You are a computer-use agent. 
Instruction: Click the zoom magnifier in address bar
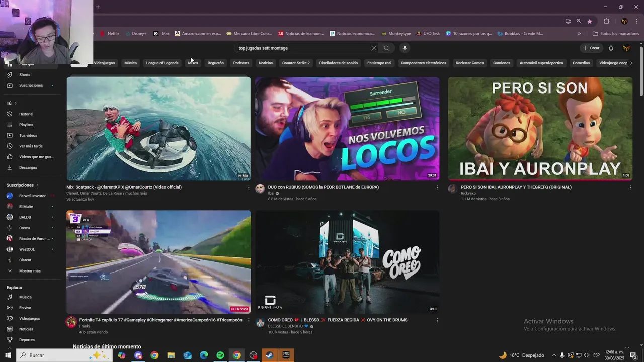click(579, 21)
